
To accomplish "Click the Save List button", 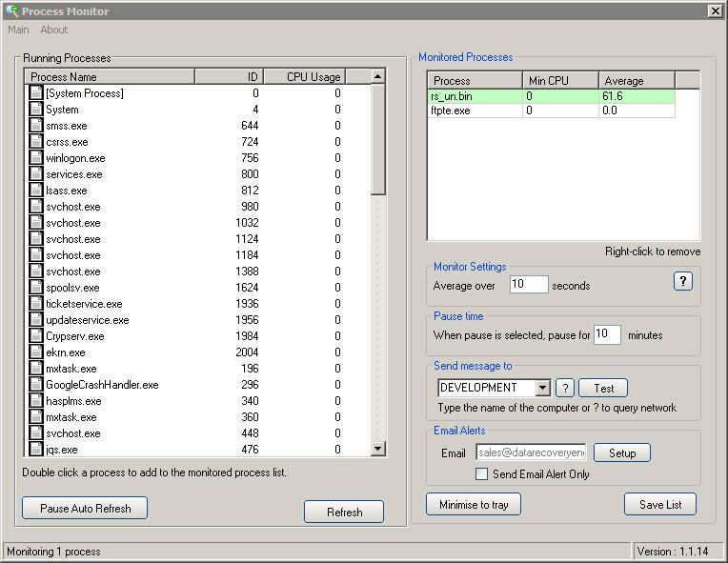I will (x=660, y=504).
